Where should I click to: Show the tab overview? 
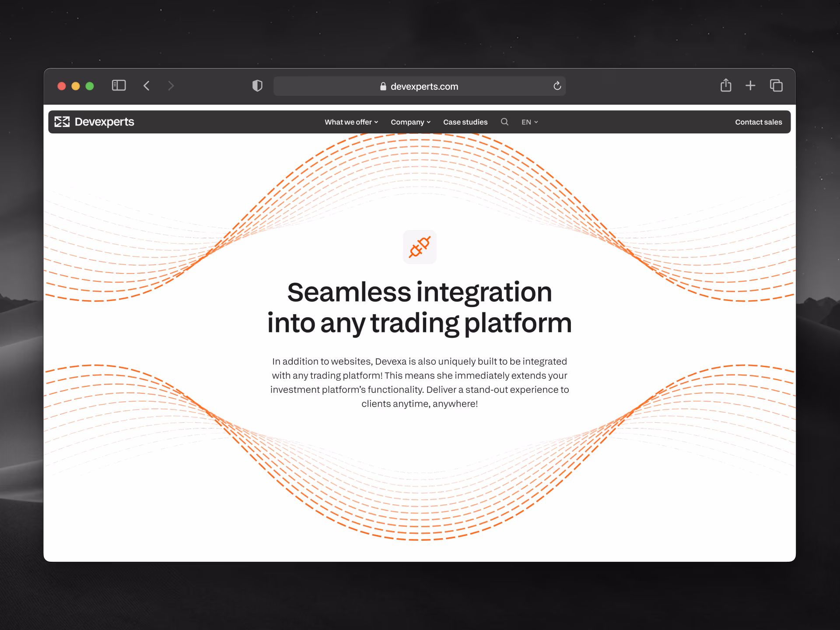point(776,86)
